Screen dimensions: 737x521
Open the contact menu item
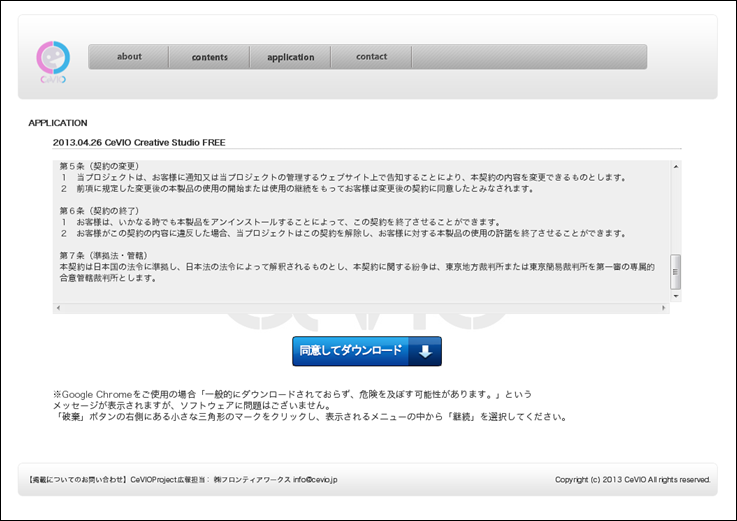click(x=371, y=57)
